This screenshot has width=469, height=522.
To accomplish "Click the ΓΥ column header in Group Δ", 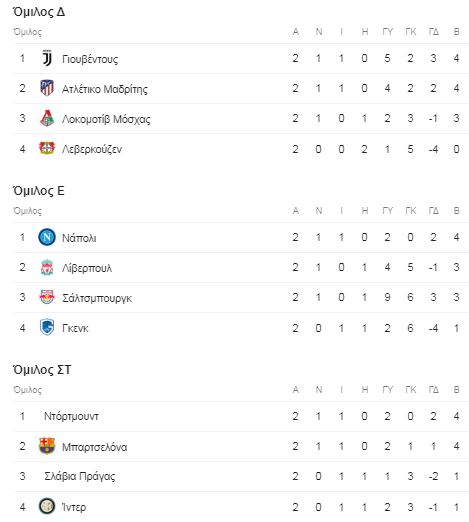I will (x=388, y=32).
